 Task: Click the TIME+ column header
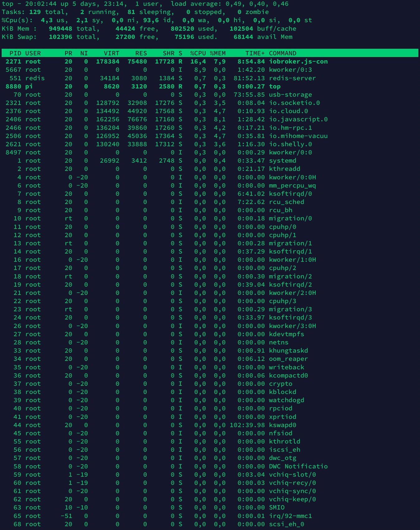point(255,53)
